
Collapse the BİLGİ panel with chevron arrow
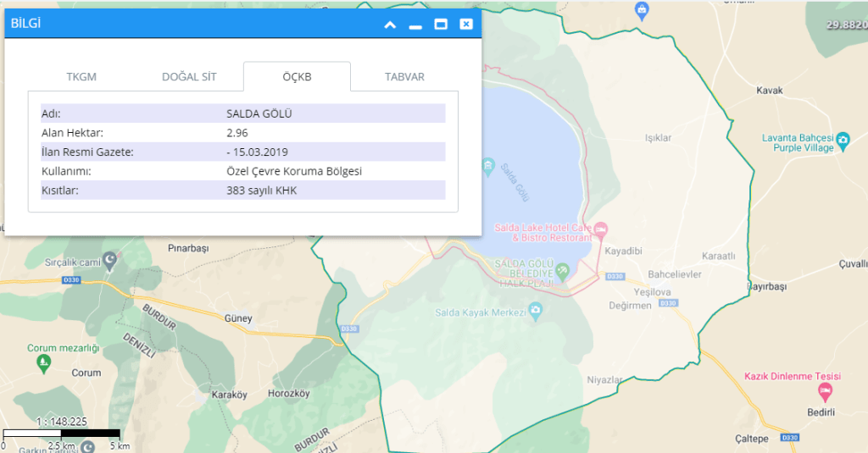tap(390, 25)
